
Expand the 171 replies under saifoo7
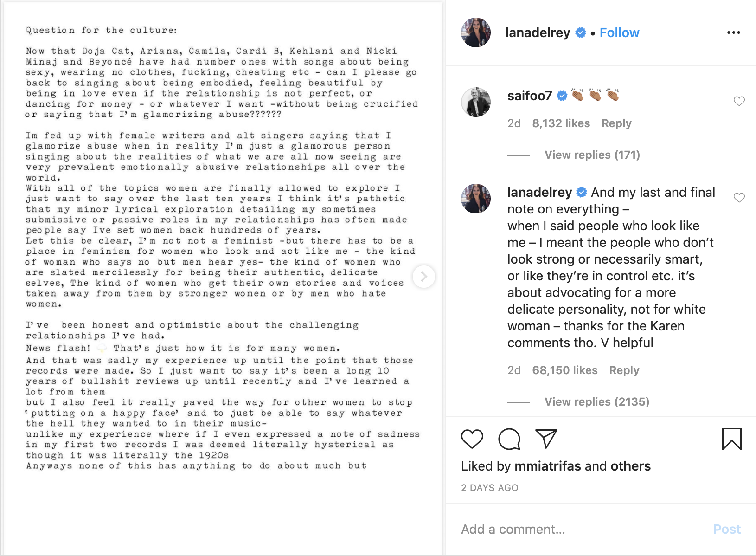click(x=592, y=155)
